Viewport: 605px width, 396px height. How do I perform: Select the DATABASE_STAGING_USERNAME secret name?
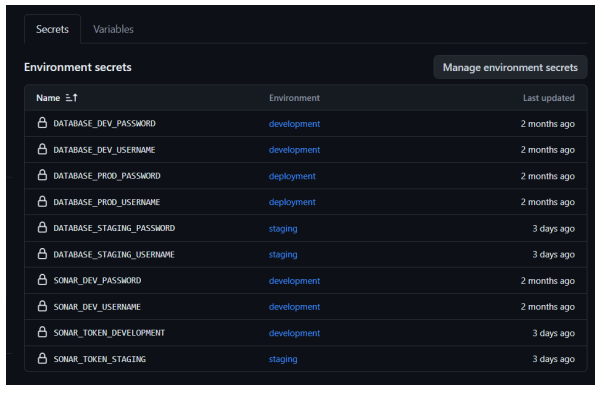tap(114, 254)
